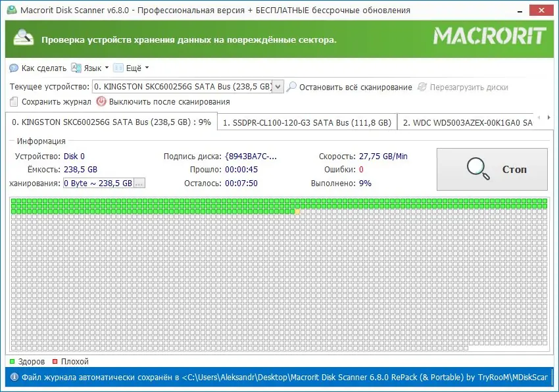Click the yellow block currently being scanned
559x392 pixels.
pyautogui.click(x=298, y=212)
